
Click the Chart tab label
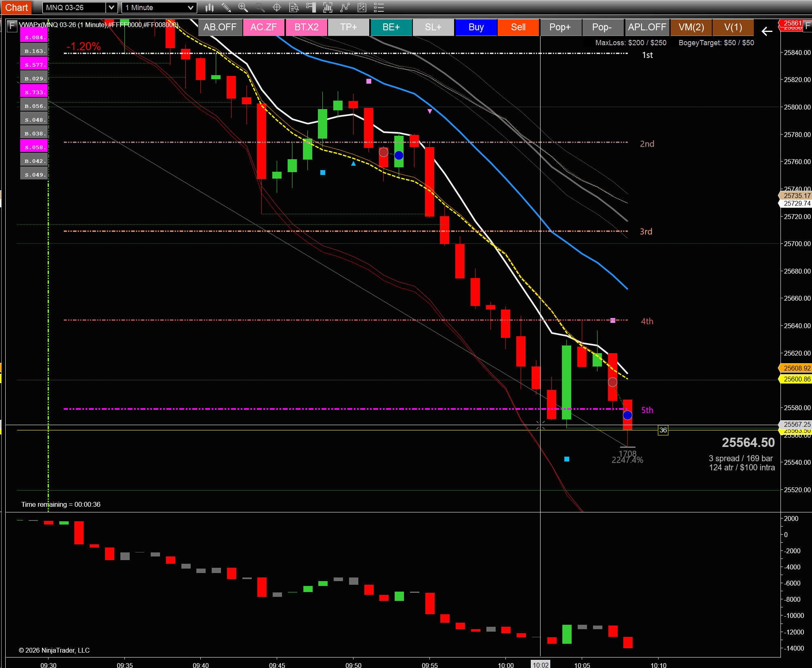click(17, 7)
